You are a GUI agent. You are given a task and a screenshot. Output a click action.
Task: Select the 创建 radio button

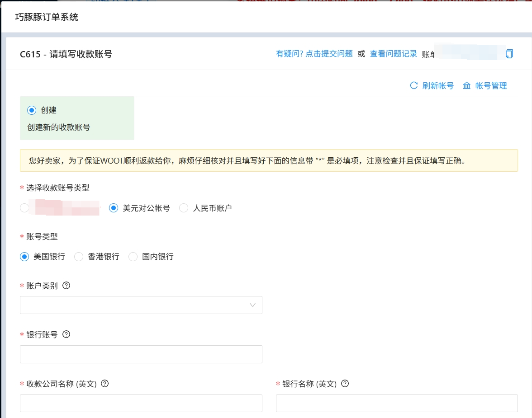pyautogui.click(x=31, y=110)
